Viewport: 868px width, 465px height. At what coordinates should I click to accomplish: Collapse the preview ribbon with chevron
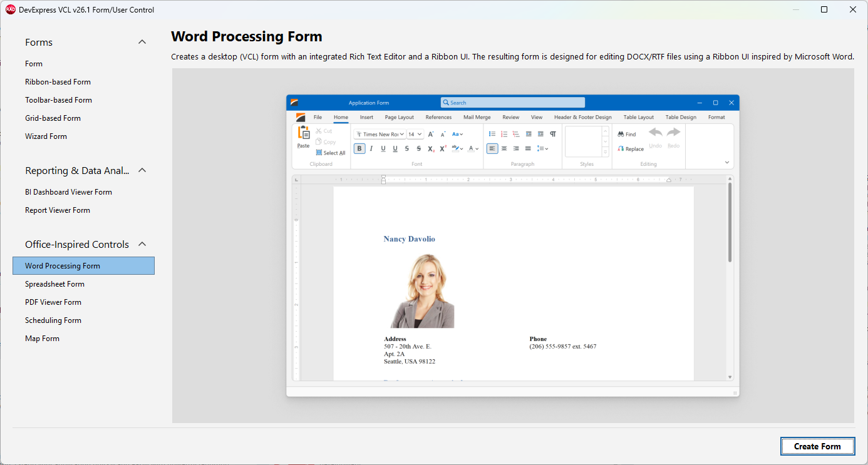[727, 163]
